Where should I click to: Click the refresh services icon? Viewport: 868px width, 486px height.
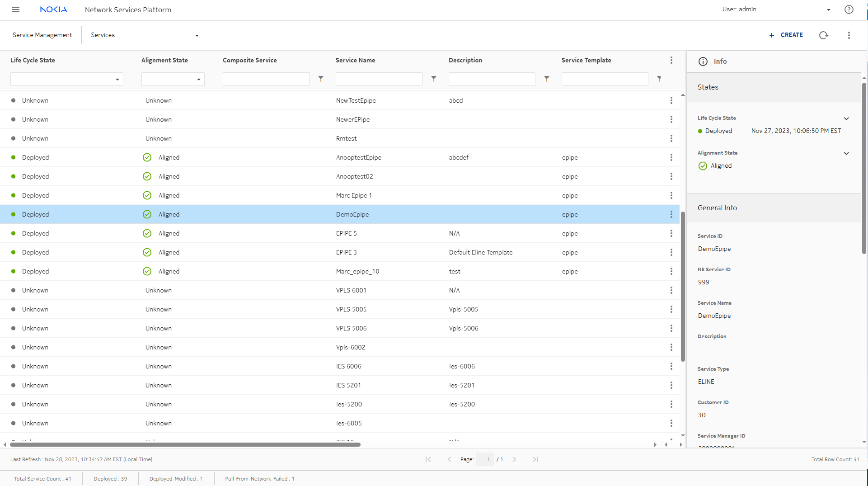pyautogui.click(x=823, y=35)
